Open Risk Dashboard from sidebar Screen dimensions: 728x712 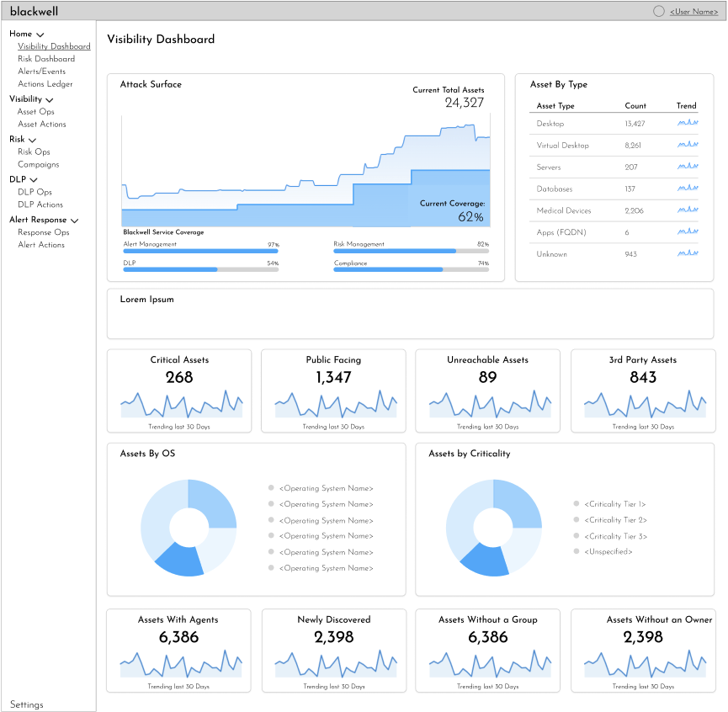(x=46, y=59)
